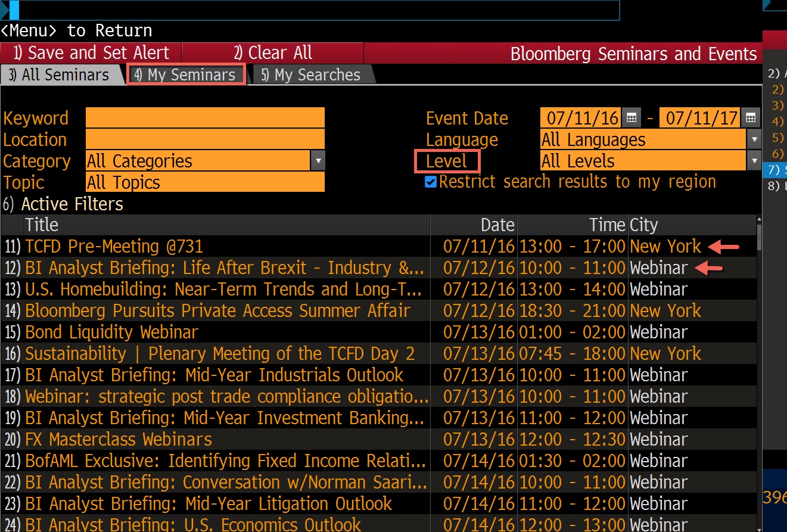Image resolution: width=787 pixels, height=532 pixels.
Task: Click the Event Date start field 07/11/16
Action: (x=581, y=118)
